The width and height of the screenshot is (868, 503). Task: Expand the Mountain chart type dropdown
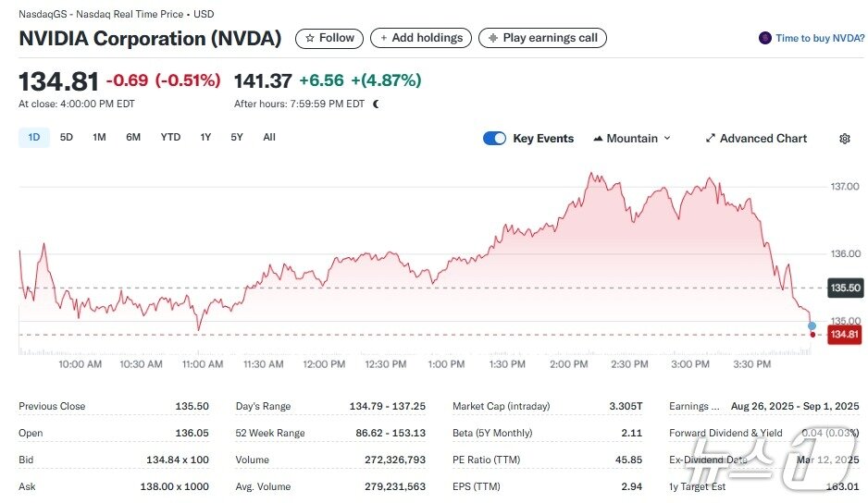point(667,139)
